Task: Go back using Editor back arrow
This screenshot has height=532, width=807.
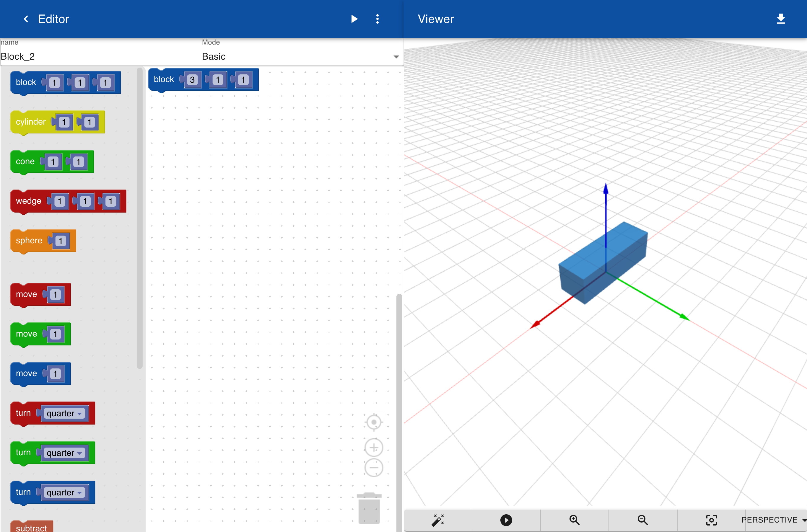Action: [26, 19]
